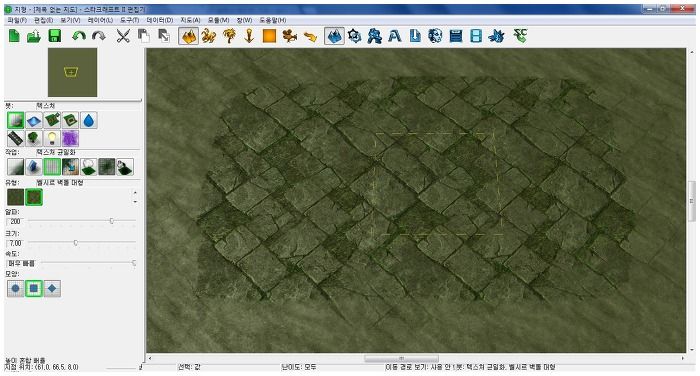Viewport: 700px width, 376px height.
Task: Select the Lighting lightbulb brush
Action: [x=52, y=138]
